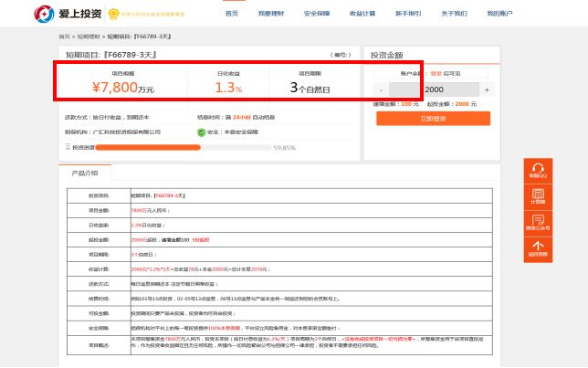Screen dimensions: 588x368
Task: Click the 登录 link next to 账户余额
Action: [x=436, y=74]
